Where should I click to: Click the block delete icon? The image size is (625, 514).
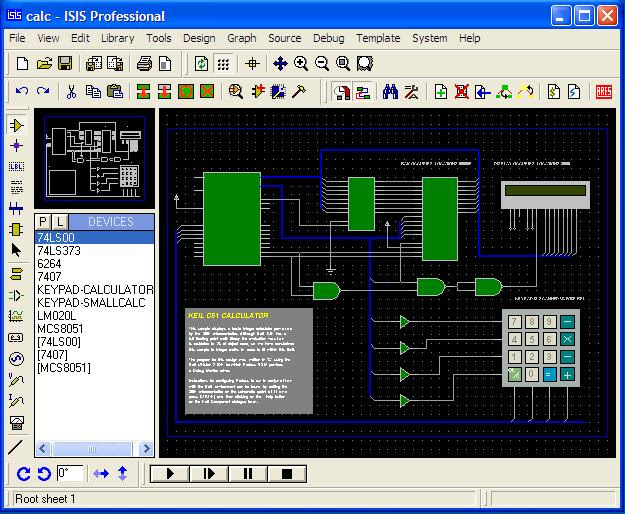[207, 92]
